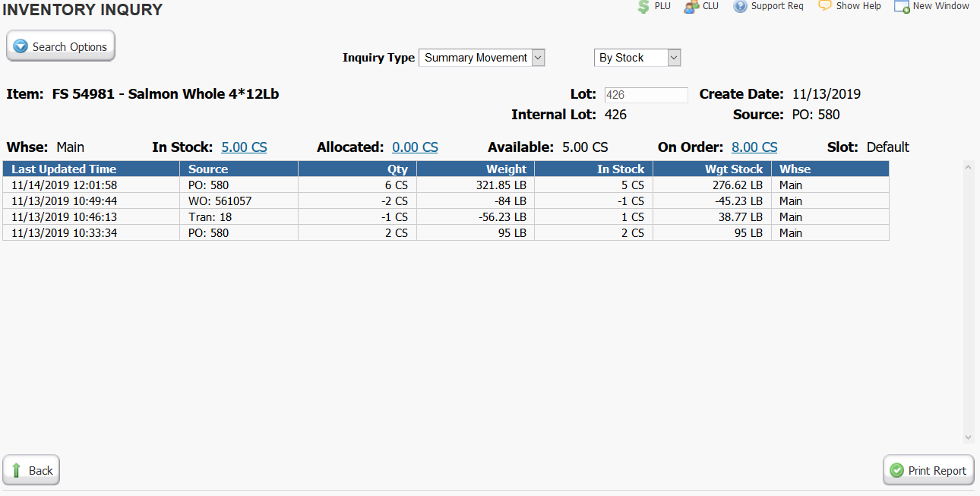Select the row dated 11/13/2019 10:33:34
The width and height of the screenshot is (980, 496).
point(446,232)
